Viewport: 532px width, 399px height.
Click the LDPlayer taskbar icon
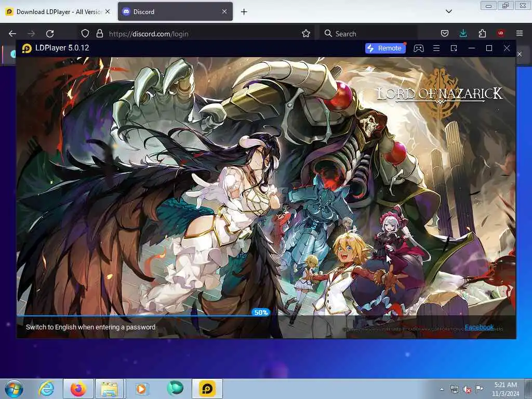pyautogui.click(x=207, y=389)
